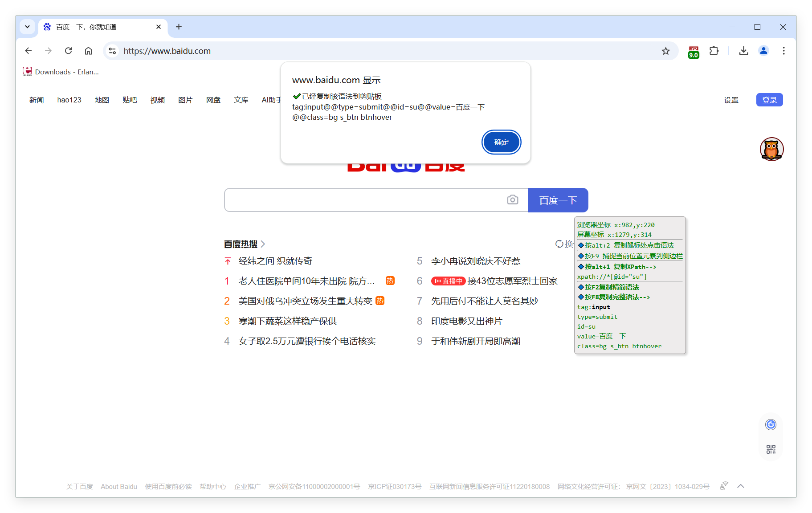Open the Extensions puzzle menu

[x=714, y=51]
